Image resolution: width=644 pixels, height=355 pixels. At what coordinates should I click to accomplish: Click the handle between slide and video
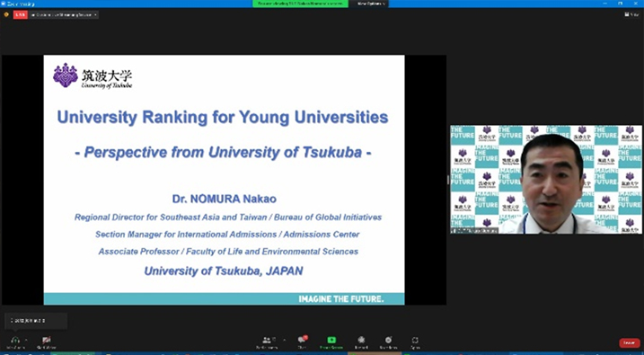point(448,180)
